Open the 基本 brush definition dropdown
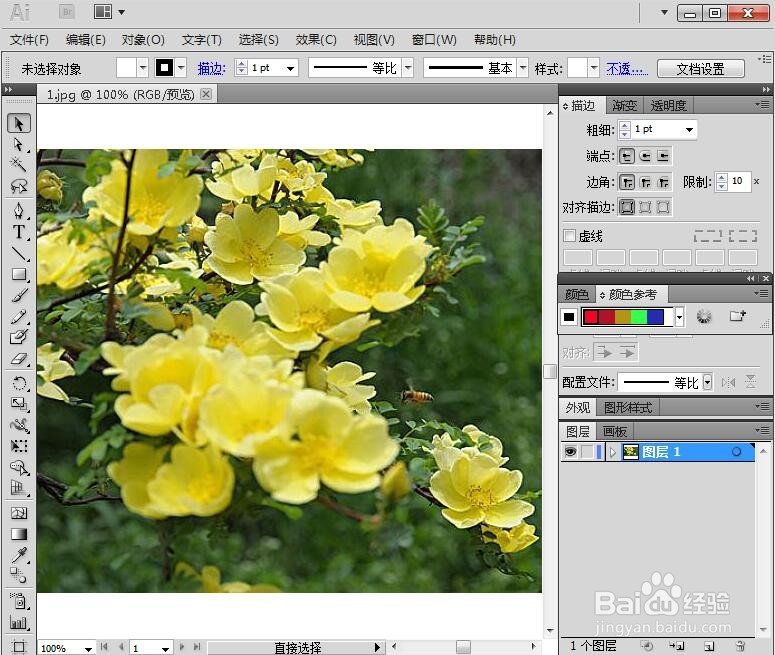 click(x=523, y=68)
